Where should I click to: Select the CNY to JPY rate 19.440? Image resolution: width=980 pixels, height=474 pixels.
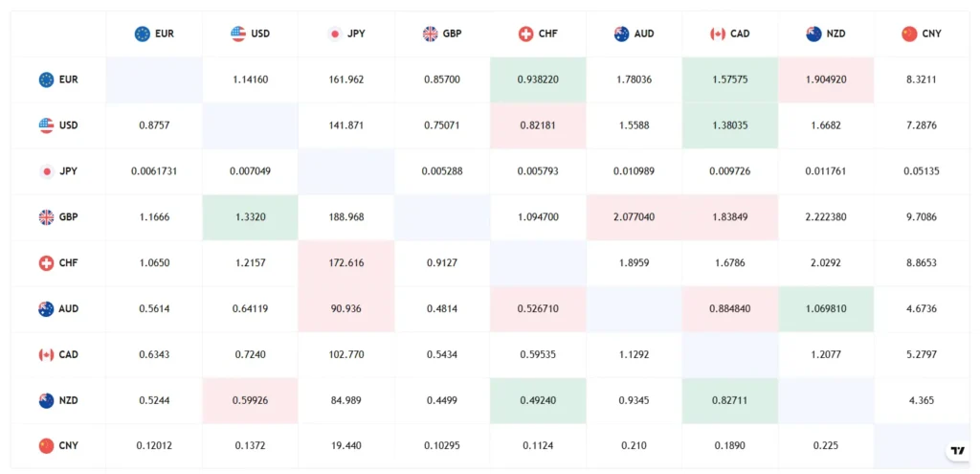[x=346, y=446]
